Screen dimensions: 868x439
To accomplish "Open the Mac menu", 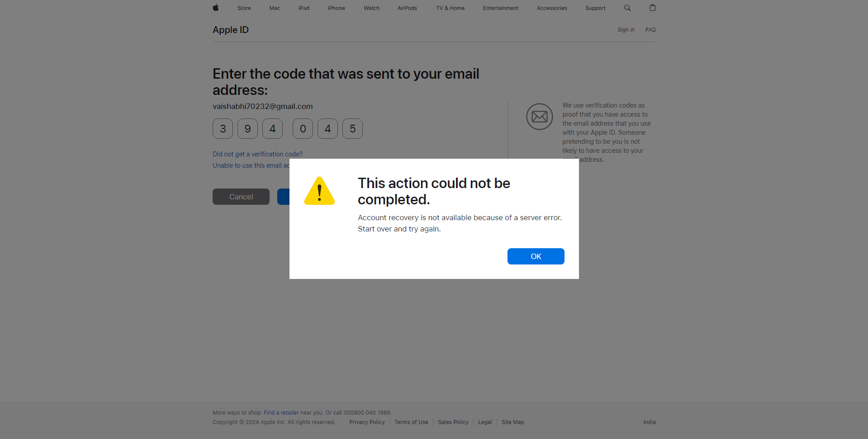I will (x=275, y=8).
